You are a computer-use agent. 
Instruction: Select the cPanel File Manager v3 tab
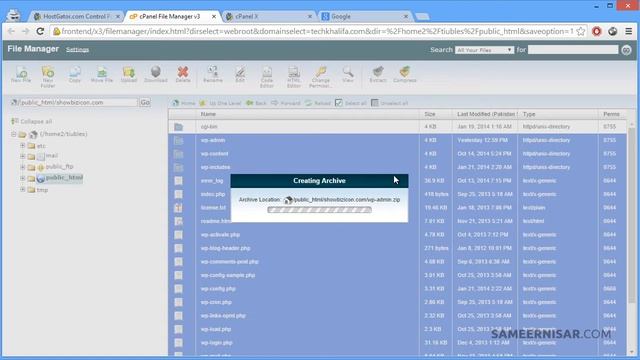[173, 16]
